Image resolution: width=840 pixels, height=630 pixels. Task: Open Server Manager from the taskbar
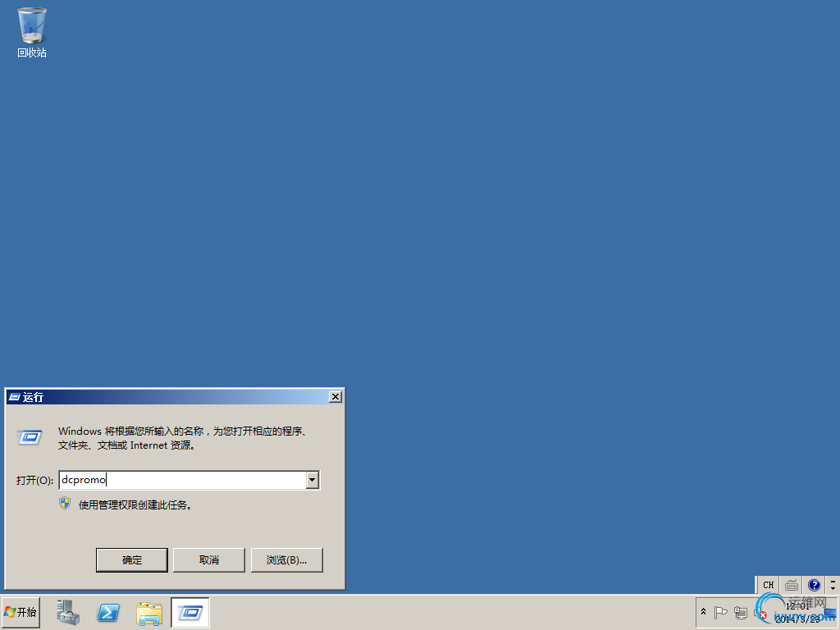(x=68, y=612)
